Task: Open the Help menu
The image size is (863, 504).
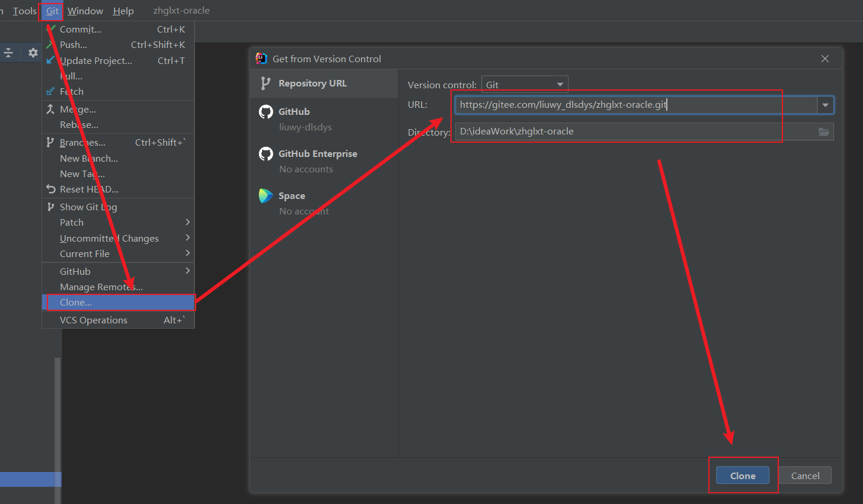Action: tap(123, 11)
